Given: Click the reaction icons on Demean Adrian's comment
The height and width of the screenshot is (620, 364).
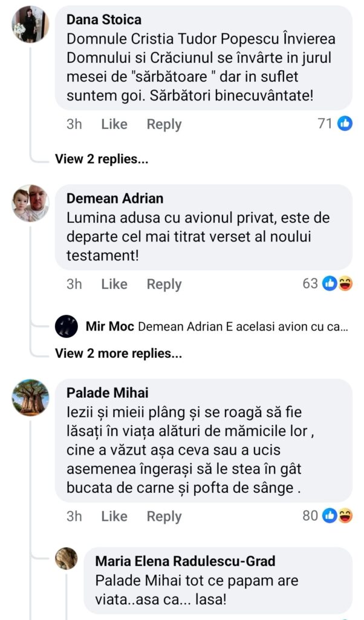Looking at the screenshot, I should 337,283.
